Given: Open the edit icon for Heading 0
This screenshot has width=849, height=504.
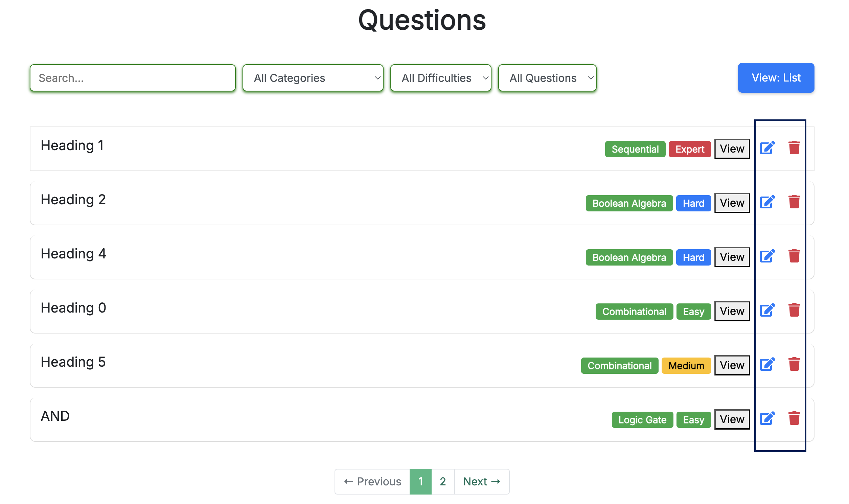Looking at the screenshot, I should pos(767,310).
